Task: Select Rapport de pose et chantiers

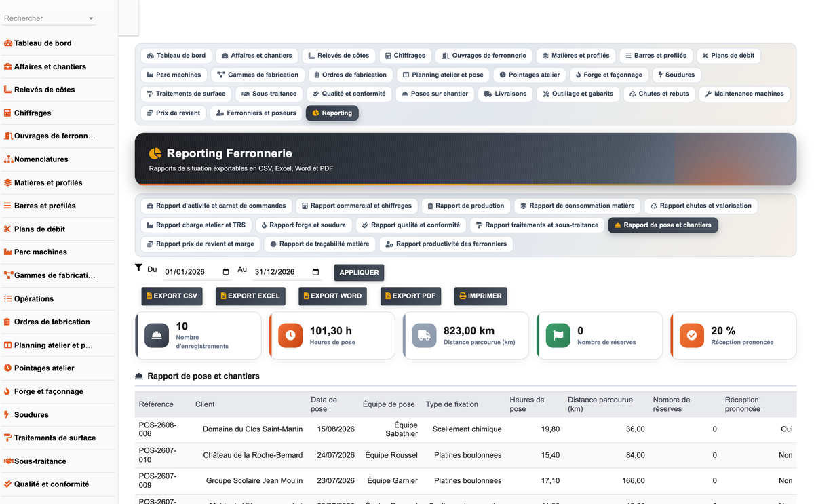Action: coord(663,225)
